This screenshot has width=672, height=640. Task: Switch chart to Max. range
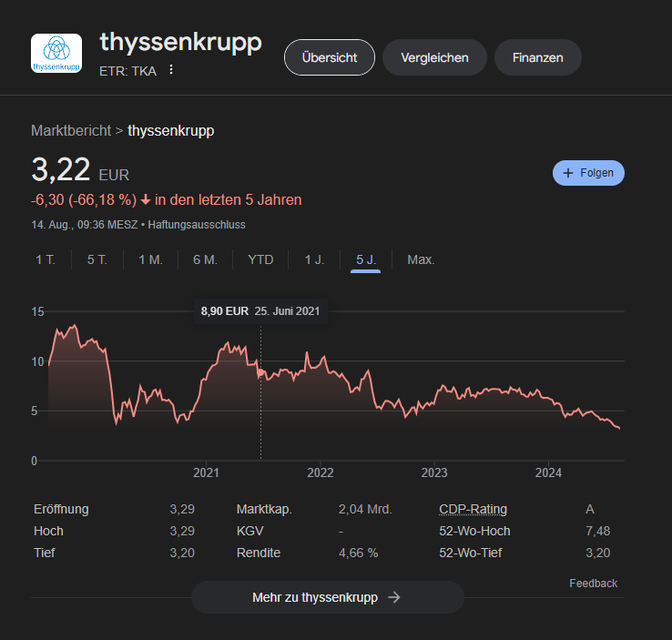tap(421, 259)
